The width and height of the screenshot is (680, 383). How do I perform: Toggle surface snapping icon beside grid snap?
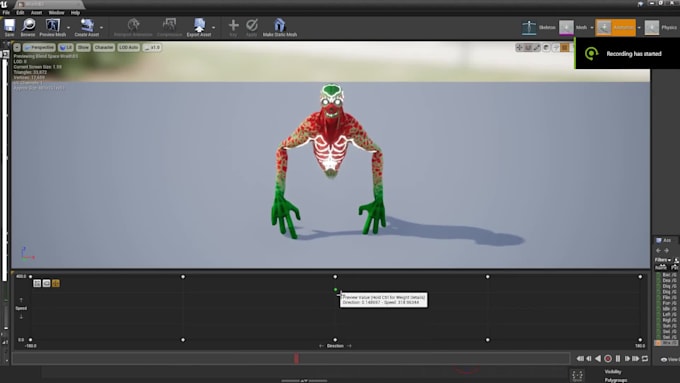point(556,47)
